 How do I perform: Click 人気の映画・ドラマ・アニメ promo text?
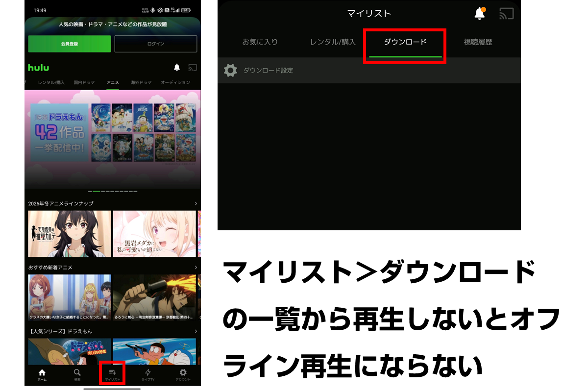coord(113,24)
